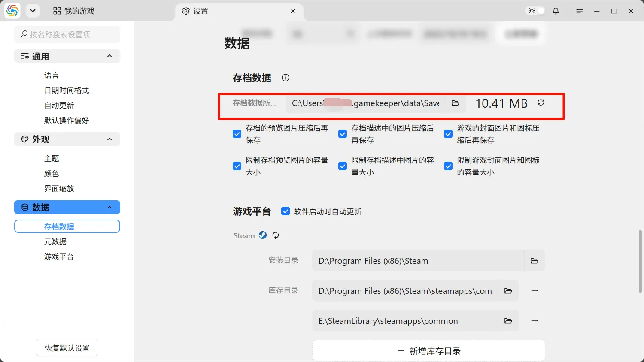Switch theme with the light/dark toggle
Viewport: 644px width, 362px height.
point(535,11)
